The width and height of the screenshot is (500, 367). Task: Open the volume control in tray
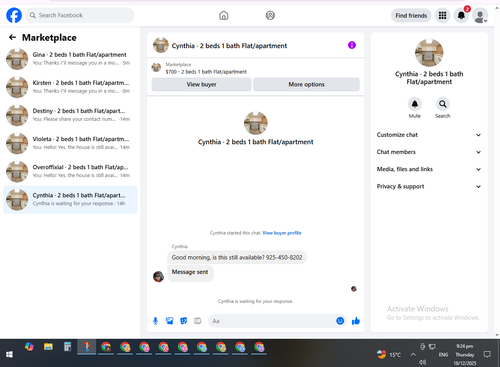click(x=423, y=362)
